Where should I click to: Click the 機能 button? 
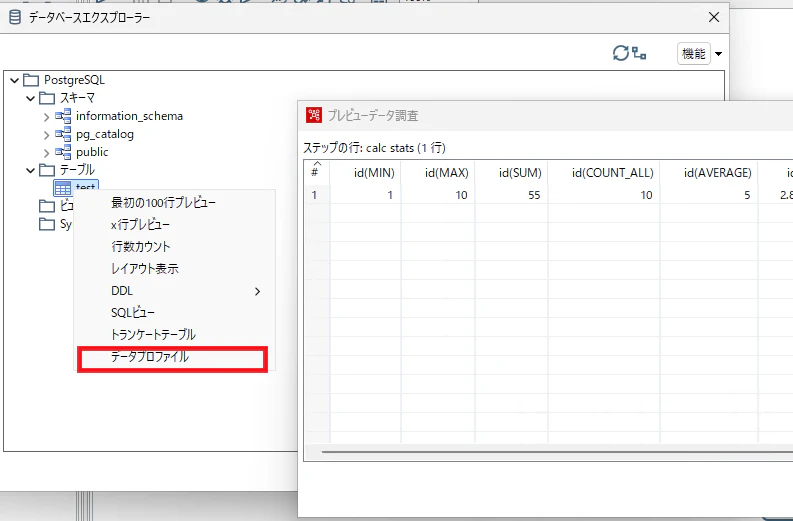pos(693,54)
